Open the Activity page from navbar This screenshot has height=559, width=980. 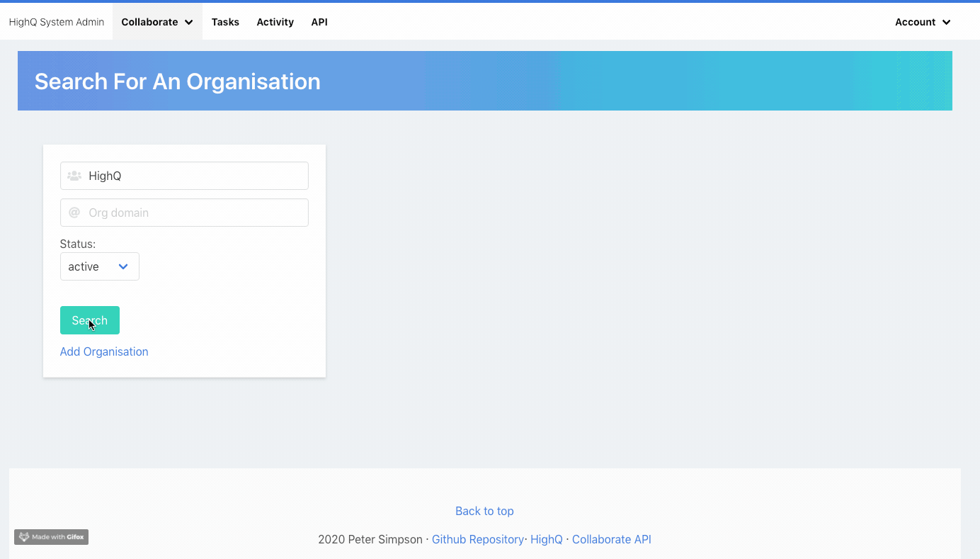pos(275,22)
